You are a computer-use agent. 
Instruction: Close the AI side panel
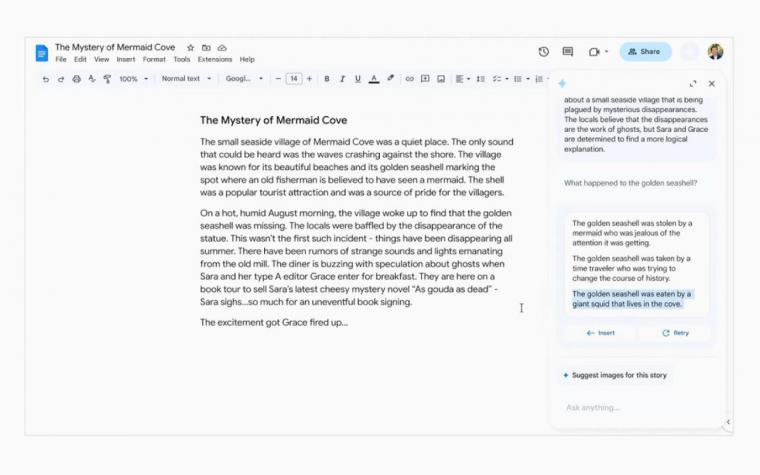click(712, 84)
